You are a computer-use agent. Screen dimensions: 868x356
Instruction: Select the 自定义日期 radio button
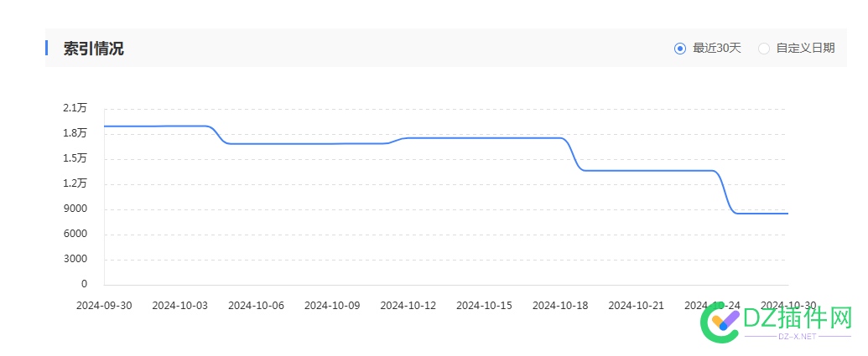764,49
